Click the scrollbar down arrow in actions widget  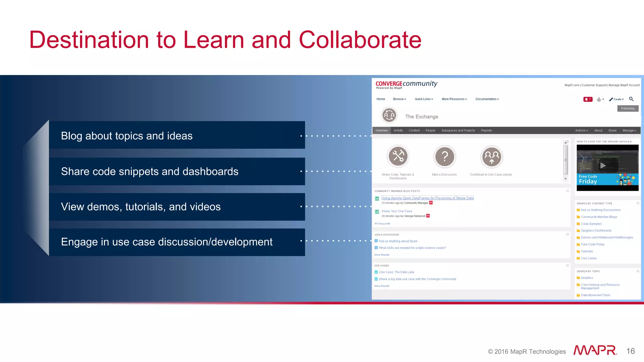(x=565, y=179)
